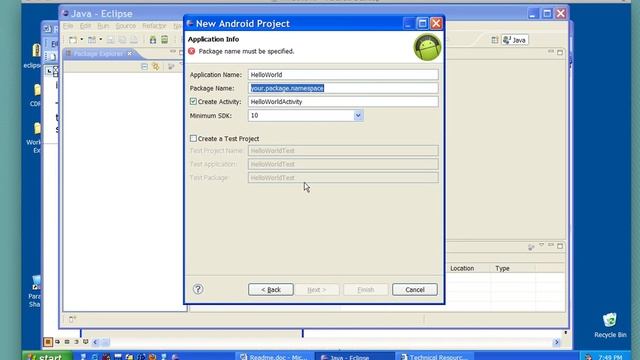
Task: Open the Refactor menu in Eclipse
Action: pyautogui.click(x=154, y=26)
